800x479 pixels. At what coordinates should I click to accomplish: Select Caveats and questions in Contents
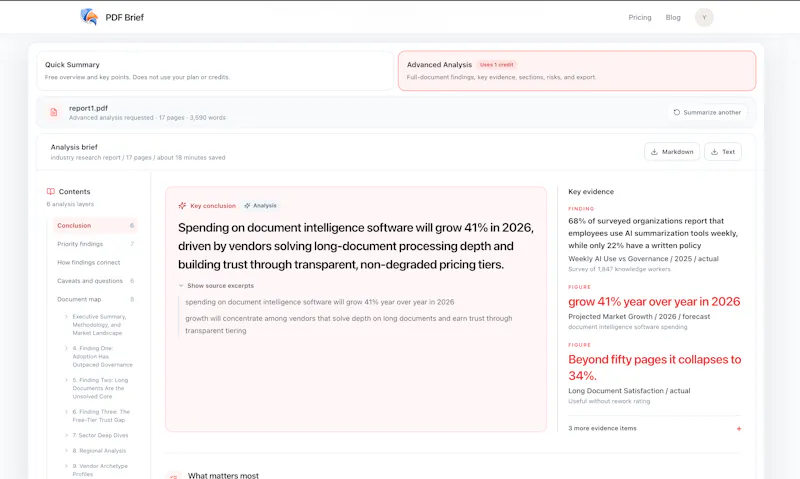coord(95,281)
